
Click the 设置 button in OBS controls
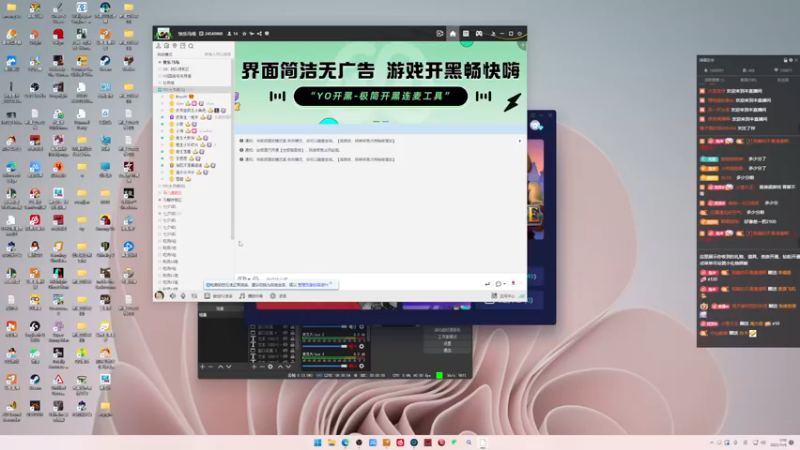click(447, 343)
